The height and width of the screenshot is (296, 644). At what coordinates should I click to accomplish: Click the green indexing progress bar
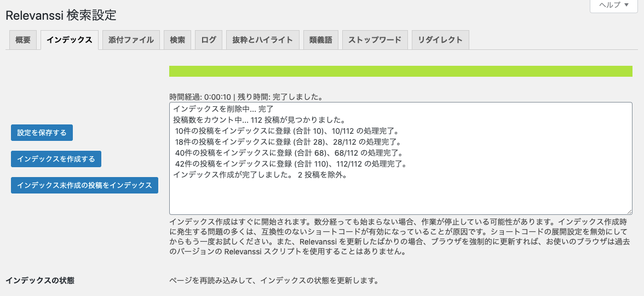pos(400,71)
